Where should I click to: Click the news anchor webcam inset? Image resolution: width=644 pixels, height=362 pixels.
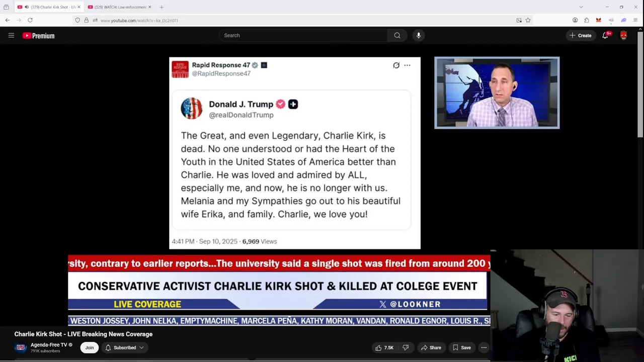[x=497, y=93]
